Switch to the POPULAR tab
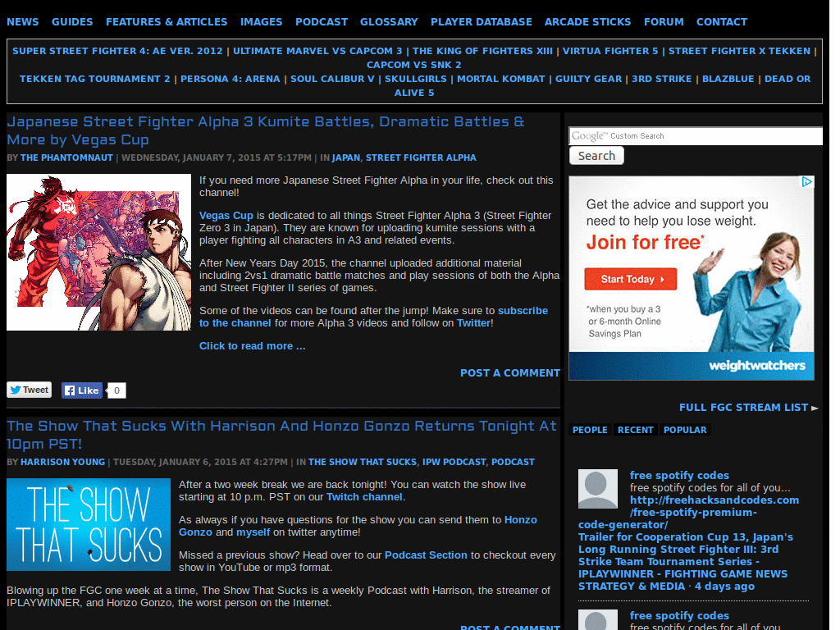This screenshot has height=630, width=840. [x=685, y=430]
